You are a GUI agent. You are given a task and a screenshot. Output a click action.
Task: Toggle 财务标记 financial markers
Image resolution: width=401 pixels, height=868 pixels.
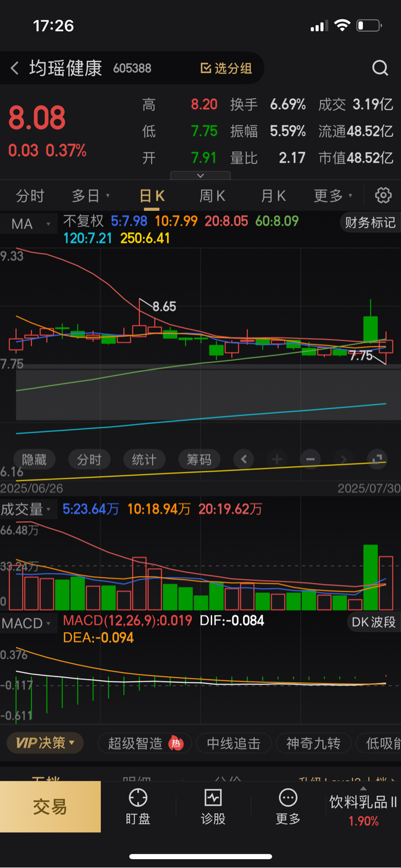[x=370, y=223]
